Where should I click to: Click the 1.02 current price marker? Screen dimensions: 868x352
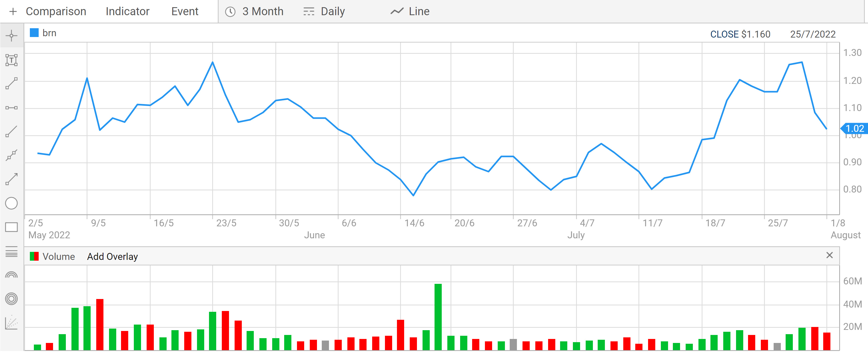[854, 129]
